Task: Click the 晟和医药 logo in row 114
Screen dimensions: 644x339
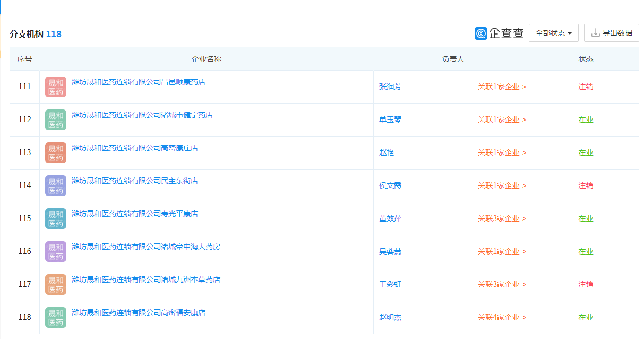Action: click(56, 185)
